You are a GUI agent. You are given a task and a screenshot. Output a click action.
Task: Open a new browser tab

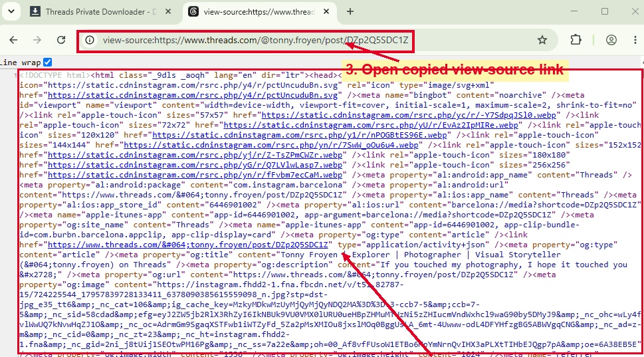pyautogui.click(x=350, y=11)
